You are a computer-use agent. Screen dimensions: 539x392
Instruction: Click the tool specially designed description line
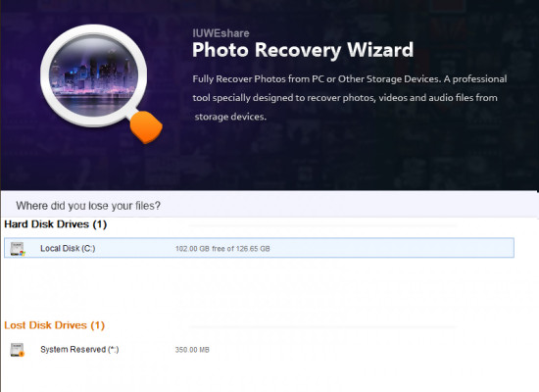click(x=345, y=98)
